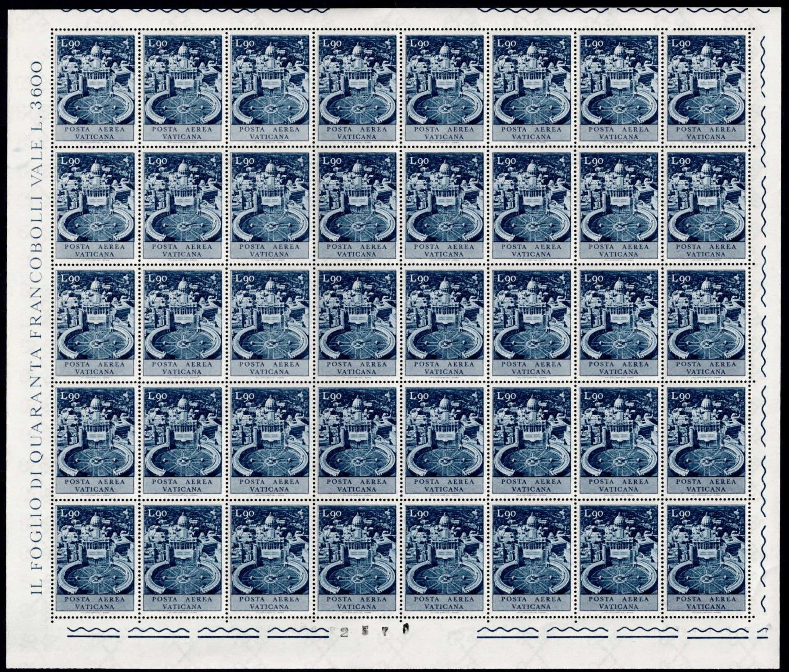Image resolution: width=789 pixels, height=672 pixels.
Task: Select the stamp in the top-left corner of the sheet
Action: (96, 88)
